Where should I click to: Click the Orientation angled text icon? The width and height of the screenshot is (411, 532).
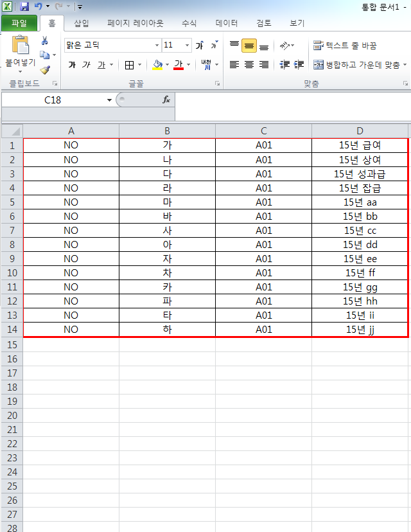pyautogui.click(x=284, y=45)
